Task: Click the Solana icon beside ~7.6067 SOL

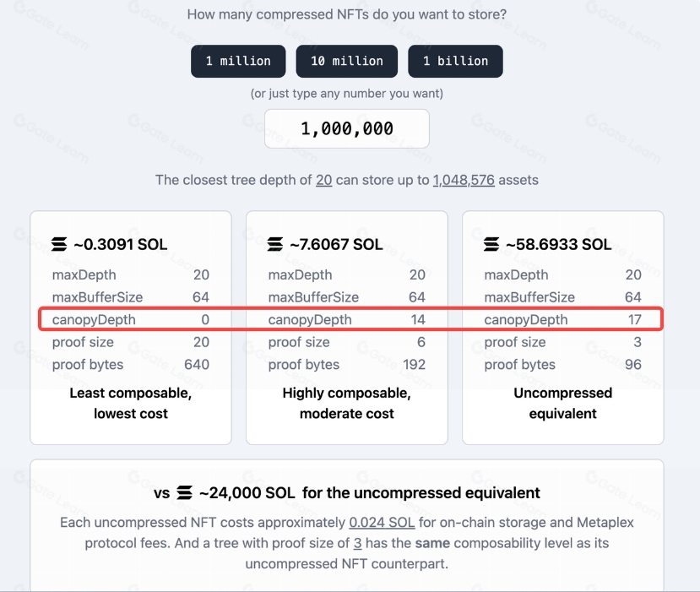Action: pyautogui.click(x=275, y=244)
